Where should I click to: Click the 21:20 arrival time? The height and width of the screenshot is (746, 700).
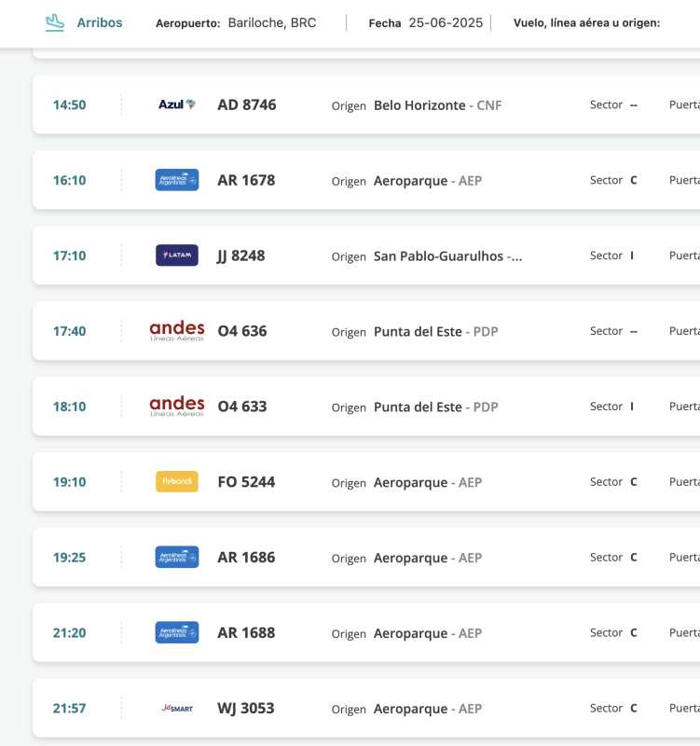coord(69,633)
